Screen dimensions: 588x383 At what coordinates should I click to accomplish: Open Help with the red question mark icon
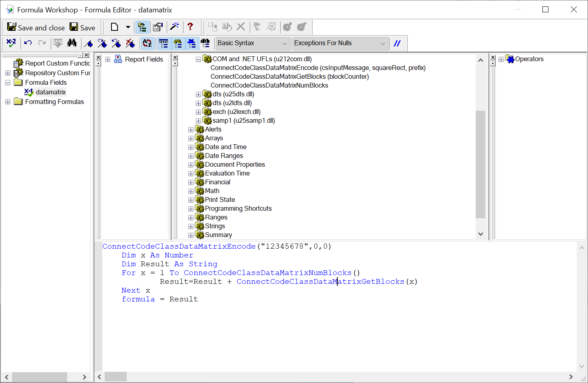190,27
